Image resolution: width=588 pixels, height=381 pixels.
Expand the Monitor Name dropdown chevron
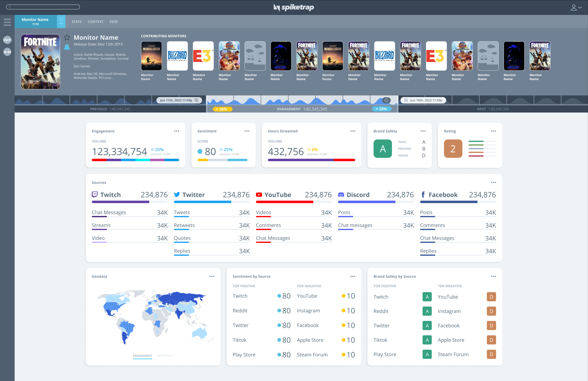(61, 24)
